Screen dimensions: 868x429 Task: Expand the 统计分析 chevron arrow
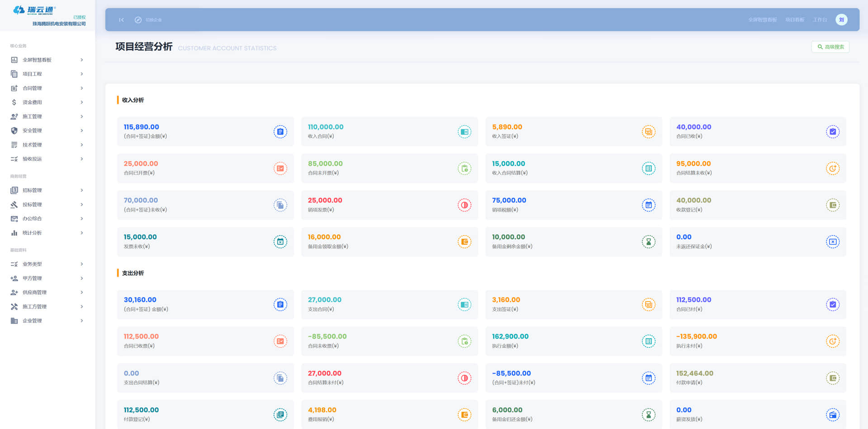[x=82, y=233]
